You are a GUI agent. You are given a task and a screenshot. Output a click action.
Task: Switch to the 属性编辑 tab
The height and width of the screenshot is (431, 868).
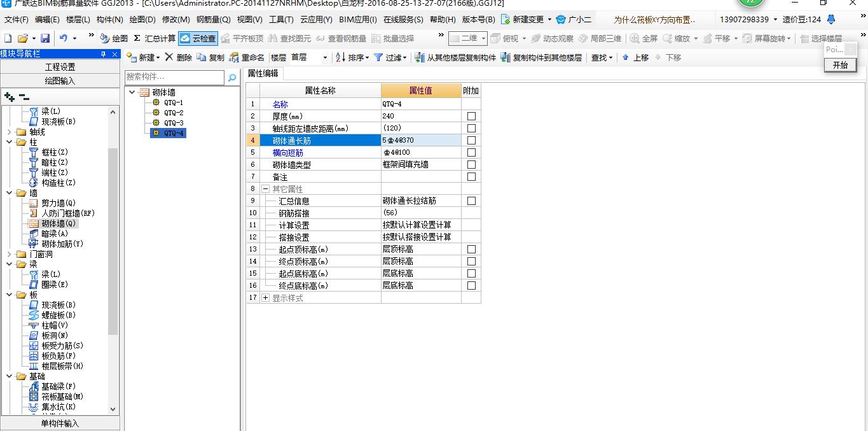point(263,73)
